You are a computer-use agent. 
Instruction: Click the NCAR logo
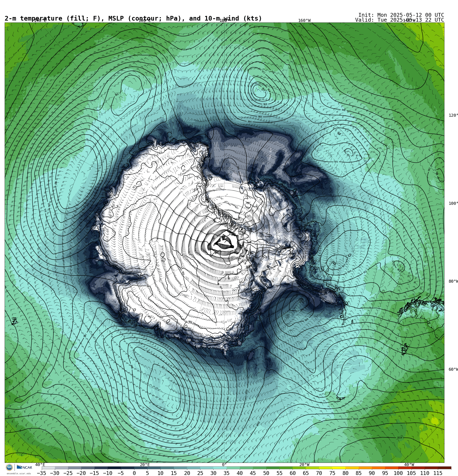coord(24,467)
